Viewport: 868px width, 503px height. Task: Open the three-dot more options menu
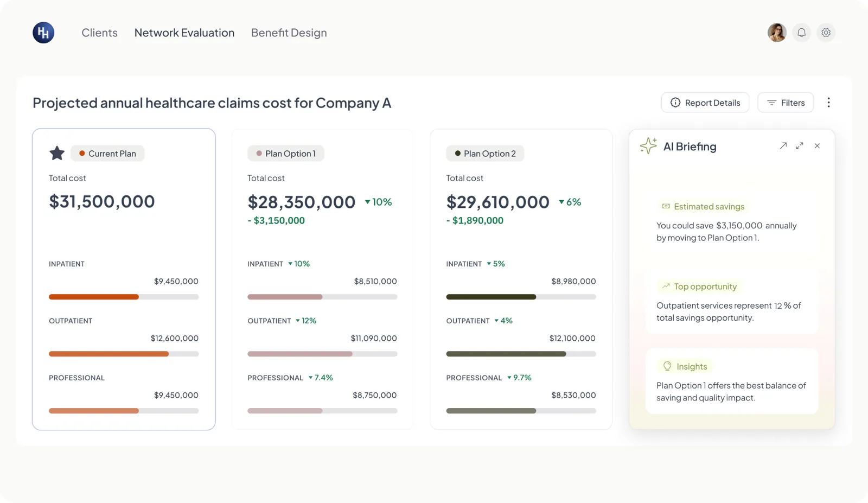coord(828,103)
